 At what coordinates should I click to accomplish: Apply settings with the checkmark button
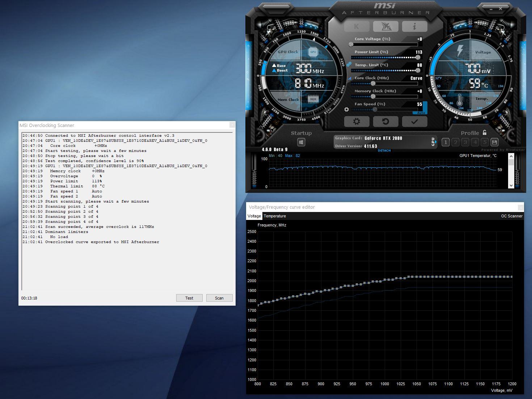point(414,122)
